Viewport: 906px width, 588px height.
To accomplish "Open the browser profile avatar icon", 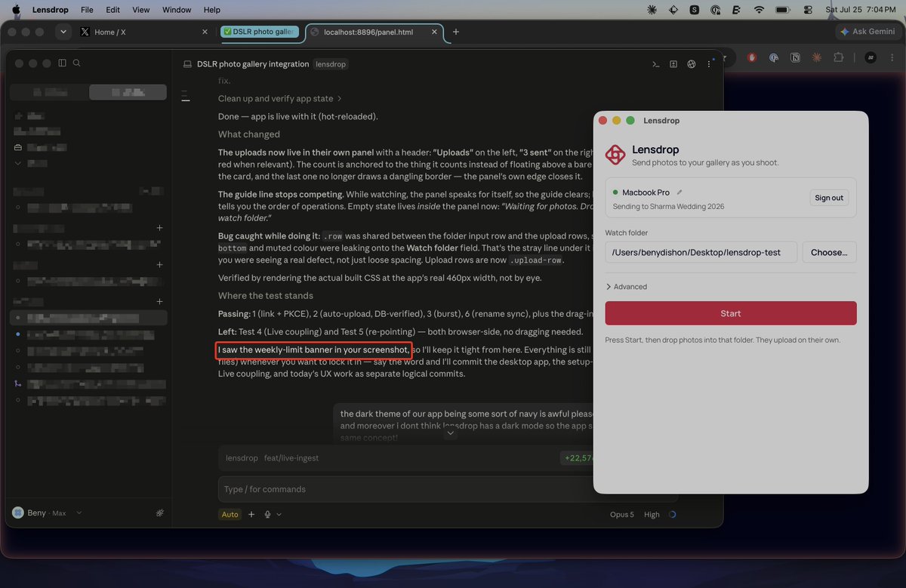I will (x=871, y=57).
